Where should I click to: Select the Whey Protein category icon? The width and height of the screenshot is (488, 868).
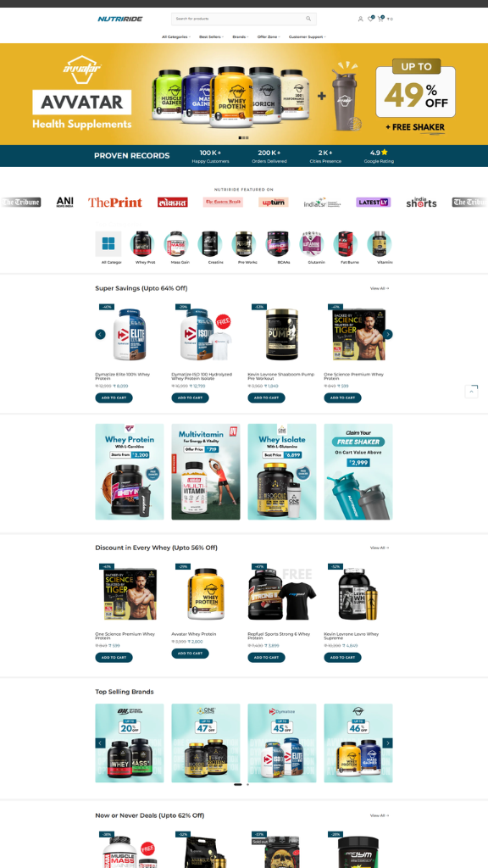(142, 243)
